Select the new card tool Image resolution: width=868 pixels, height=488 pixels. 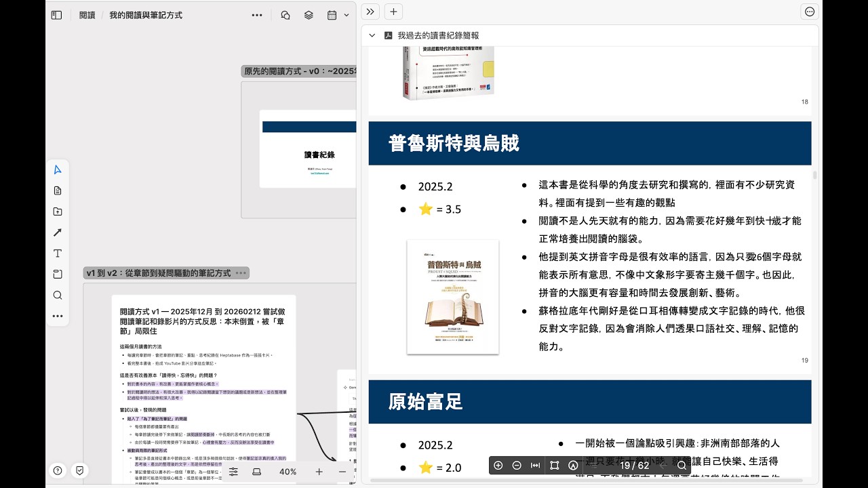(x=58, y=190)
